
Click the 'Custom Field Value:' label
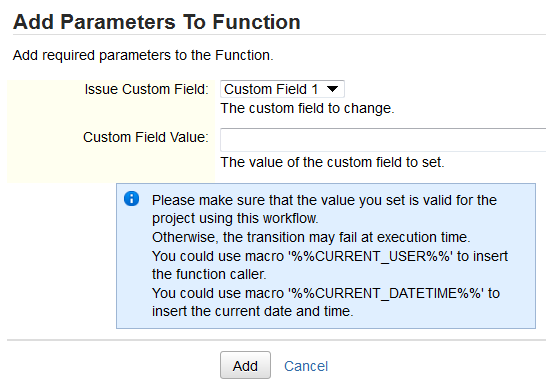click(146, 137)
